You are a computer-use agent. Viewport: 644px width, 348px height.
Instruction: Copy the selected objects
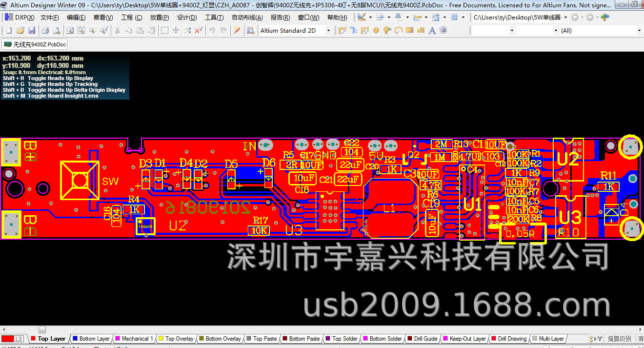pyautogui.click(x=128, y=30)
